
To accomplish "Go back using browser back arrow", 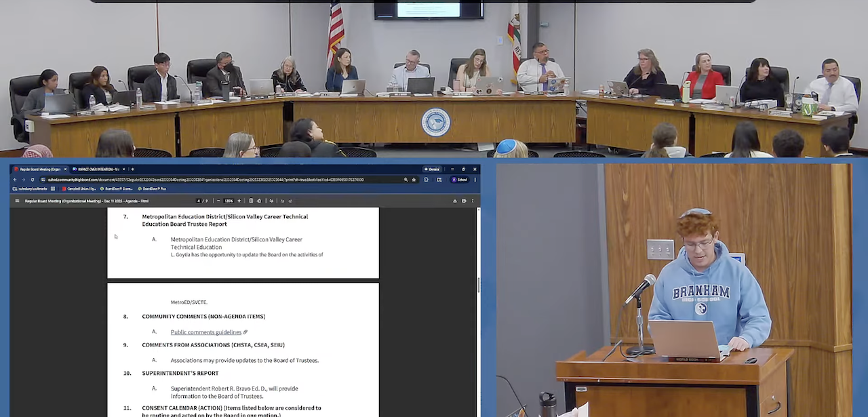I will coord(15,180).
